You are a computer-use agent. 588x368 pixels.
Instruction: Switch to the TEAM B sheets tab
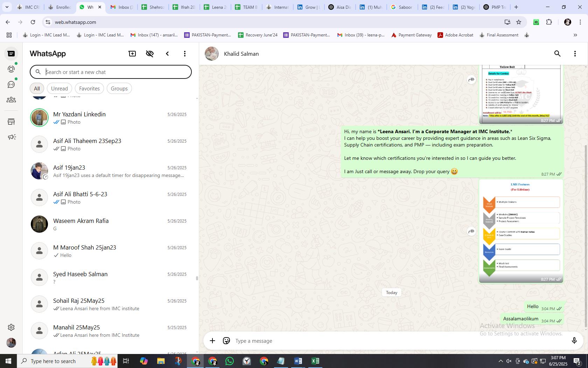tap(246, 7)
